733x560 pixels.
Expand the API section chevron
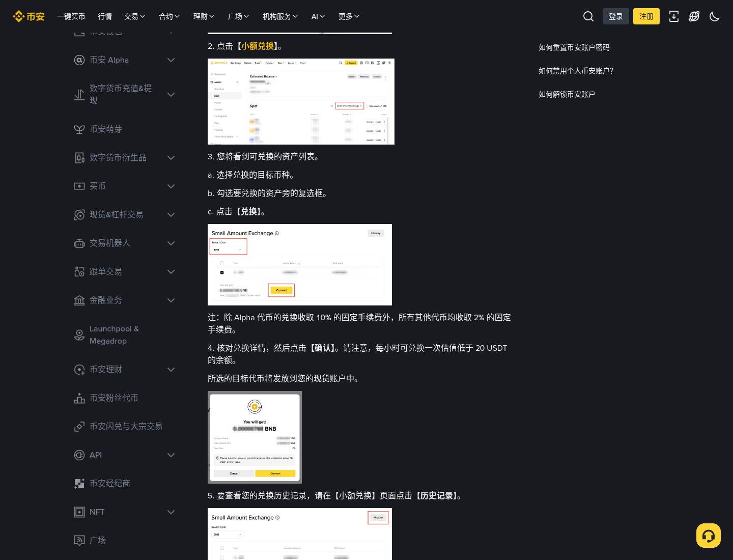(171, 455)
